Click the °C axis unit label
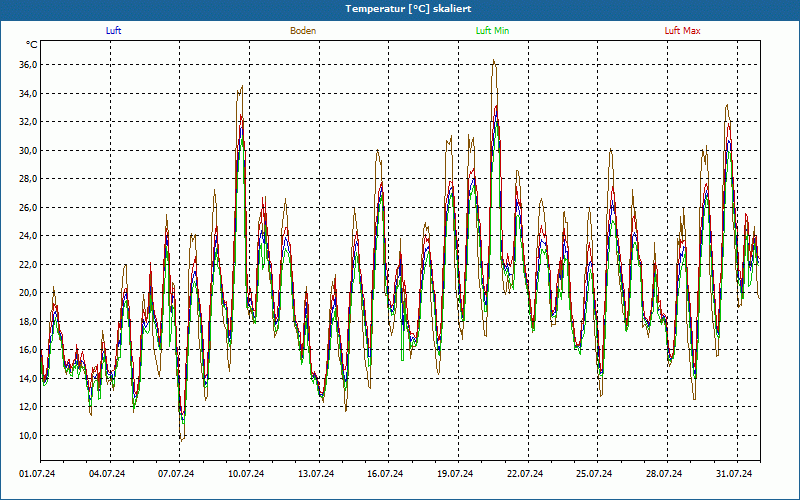 (x=32, y=45)
